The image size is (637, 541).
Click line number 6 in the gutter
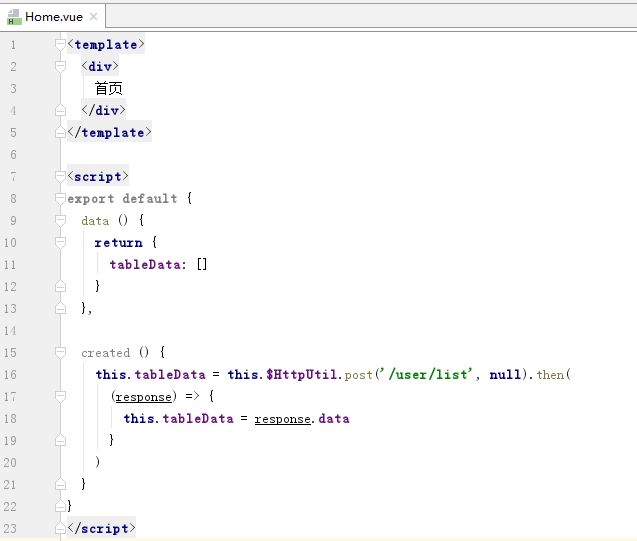[x=13, y=155]
